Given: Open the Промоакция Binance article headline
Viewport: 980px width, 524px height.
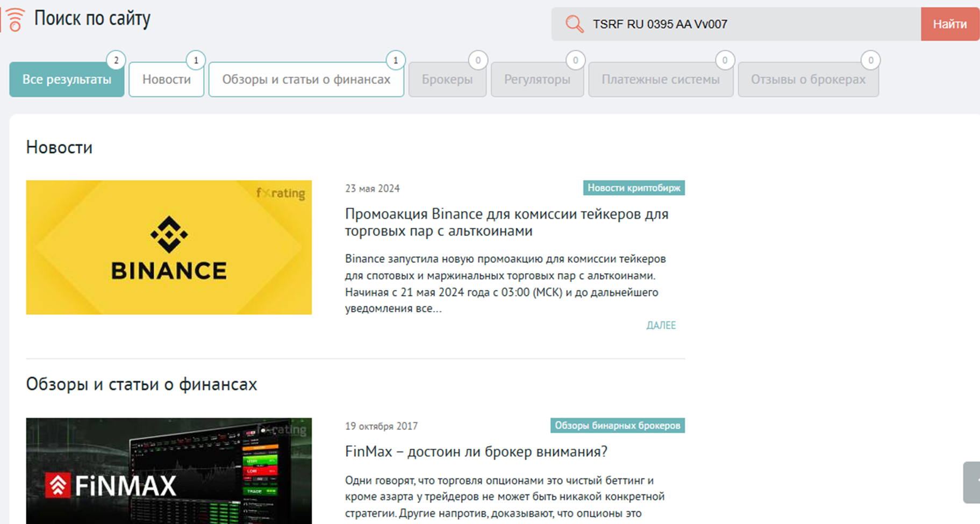Looking at the screenshot, I should point(506,222).
